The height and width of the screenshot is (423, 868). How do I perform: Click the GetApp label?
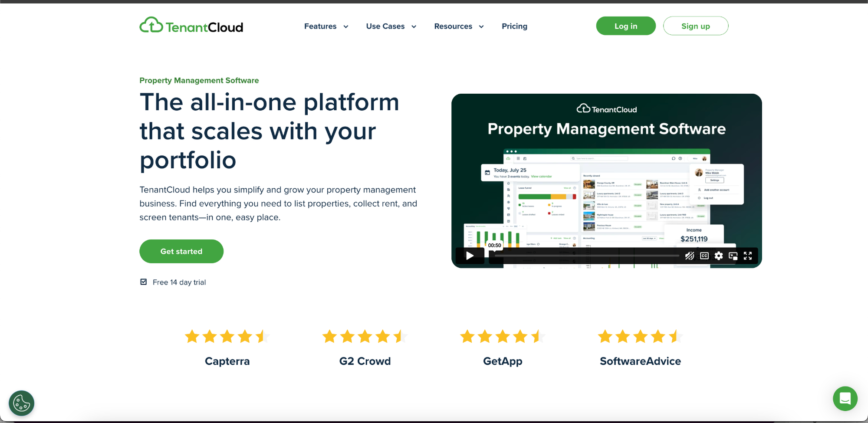503,361
